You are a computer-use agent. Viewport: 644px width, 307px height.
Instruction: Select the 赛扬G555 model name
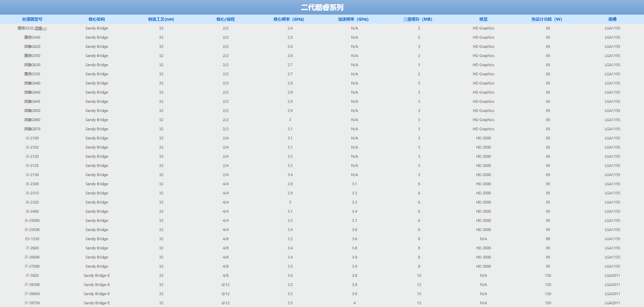[x=32, y=74]
